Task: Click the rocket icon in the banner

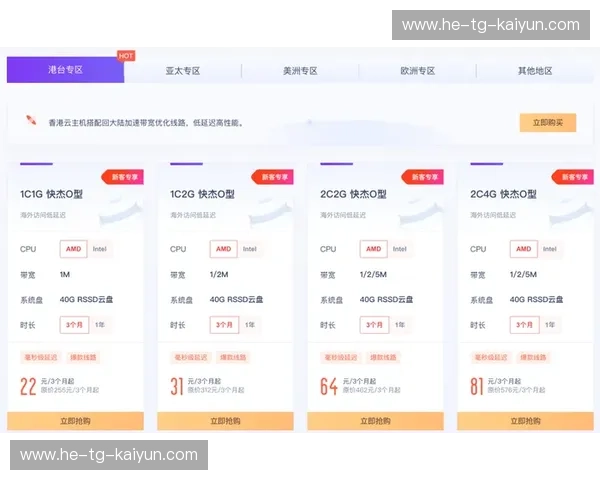Action: click(x=31, y=120)
